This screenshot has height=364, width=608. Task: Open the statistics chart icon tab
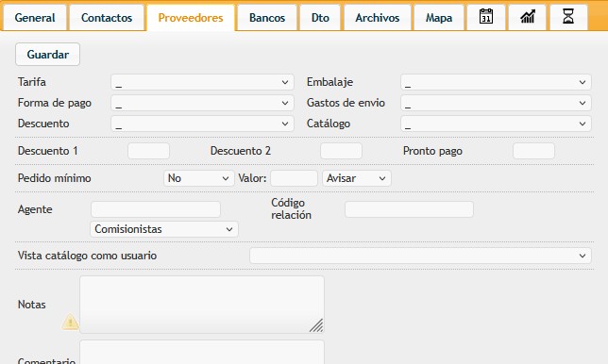point(528,17)
